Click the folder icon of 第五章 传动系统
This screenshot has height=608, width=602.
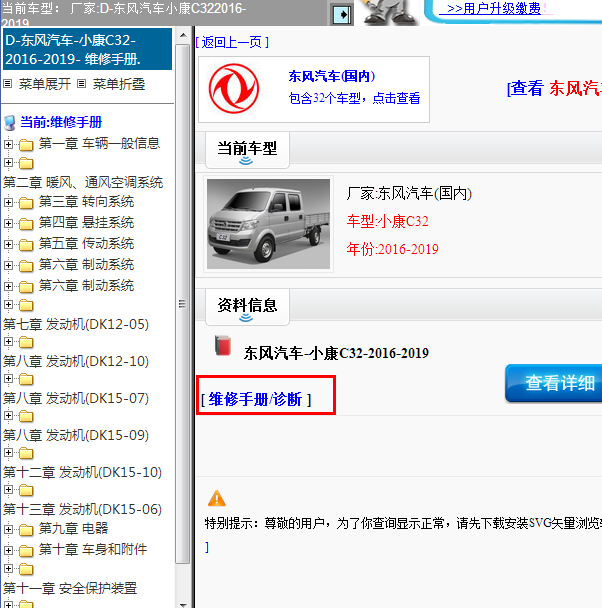(x=26, y=245)
